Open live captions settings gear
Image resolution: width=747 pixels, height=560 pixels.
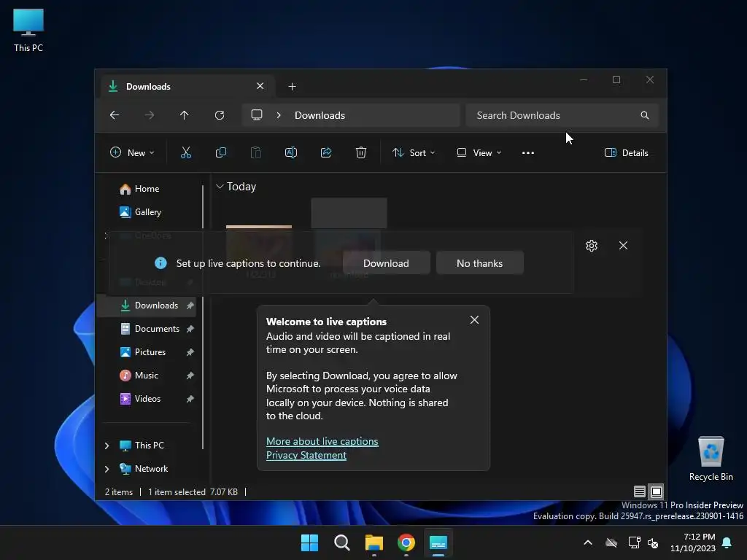pos(591,246)
